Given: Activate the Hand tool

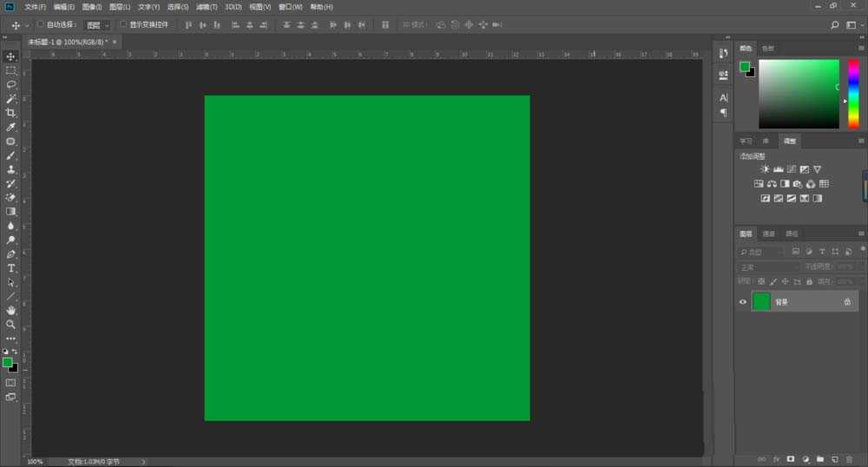Looking at the screenshot, I should pyautogui.click(x=11, y=310).
